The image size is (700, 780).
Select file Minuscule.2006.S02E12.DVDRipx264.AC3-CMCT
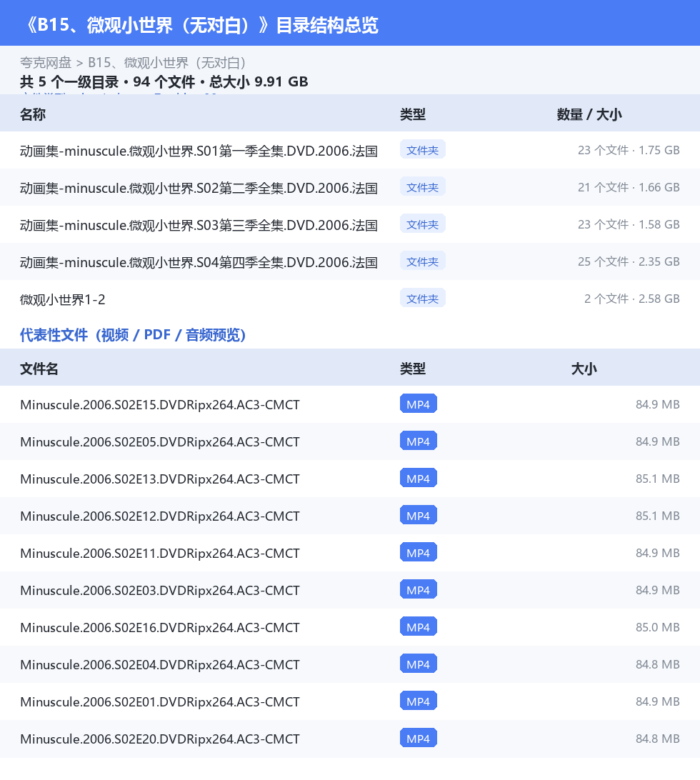pos(160,516)
